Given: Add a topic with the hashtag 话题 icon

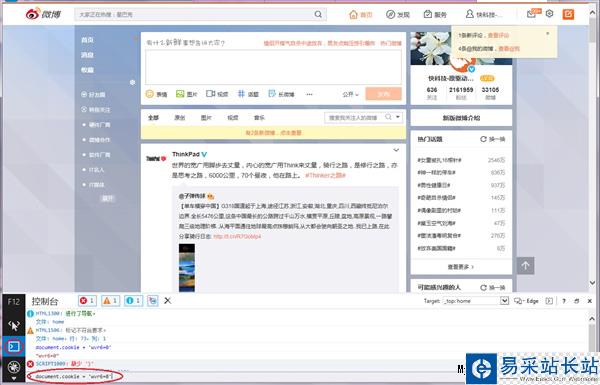Looking at the screenshot, I should [241, 94].
